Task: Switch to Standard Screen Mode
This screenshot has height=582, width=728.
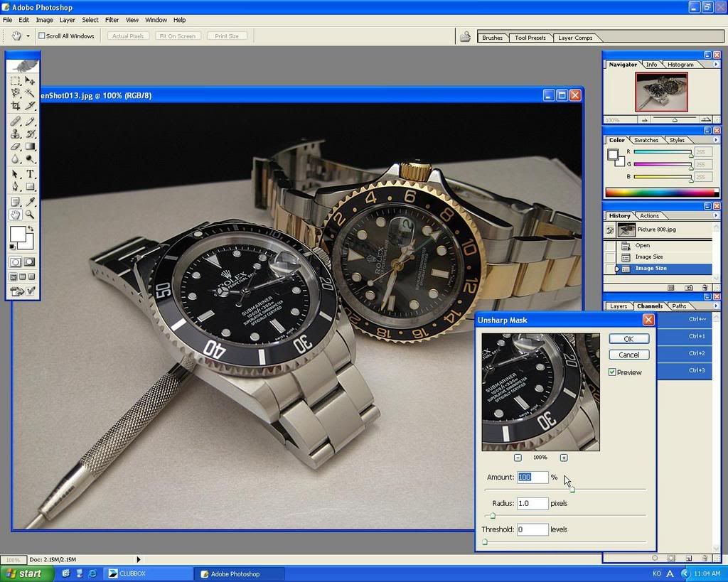Action: [x=14, y=277]
